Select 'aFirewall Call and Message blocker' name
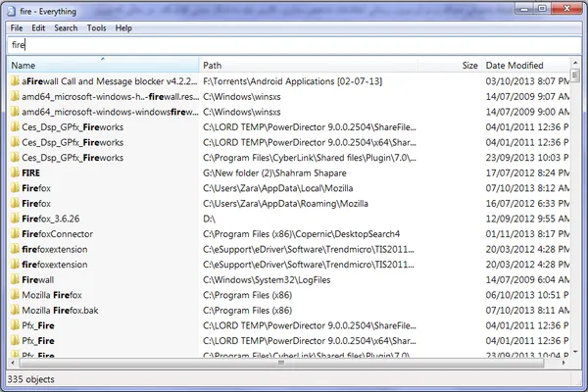 [110, 81]
